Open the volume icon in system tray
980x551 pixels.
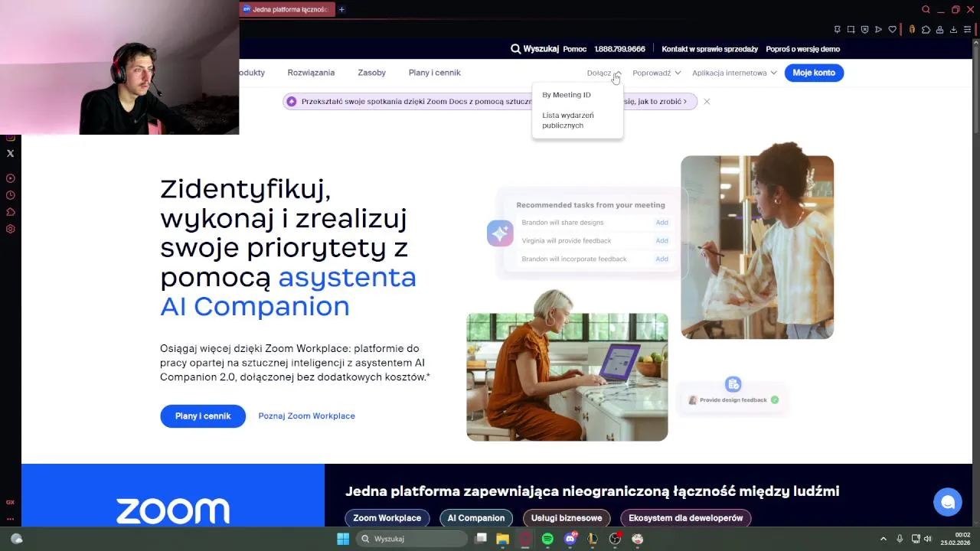[x=928, y=539]
